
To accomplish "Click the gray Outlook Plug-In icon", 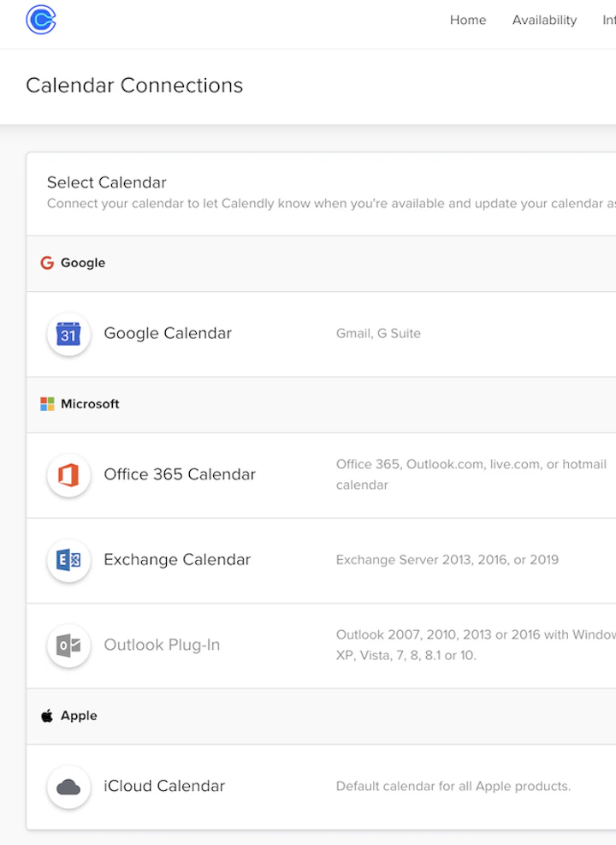I will click(68, 646).
